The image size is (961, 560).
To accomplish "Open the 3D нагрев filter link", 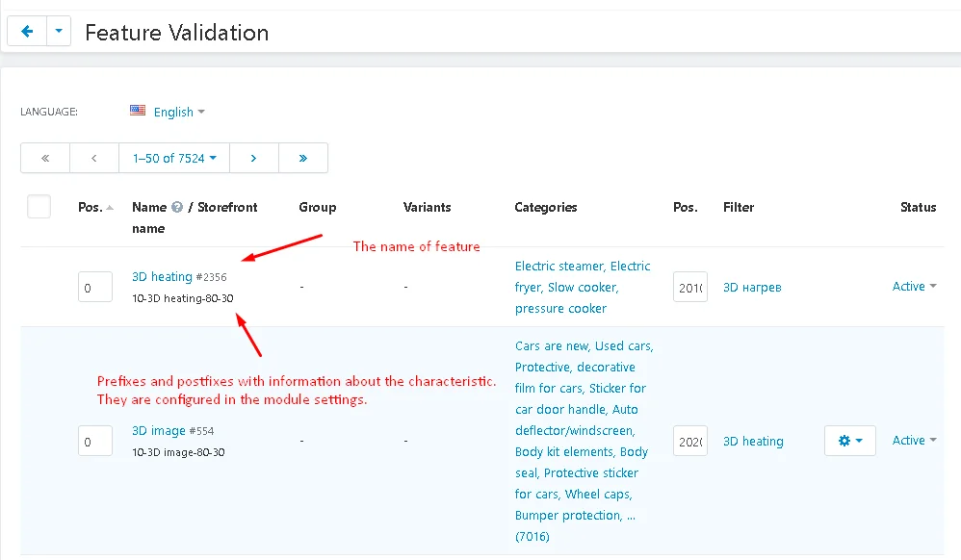I will [x=752, y=288].
